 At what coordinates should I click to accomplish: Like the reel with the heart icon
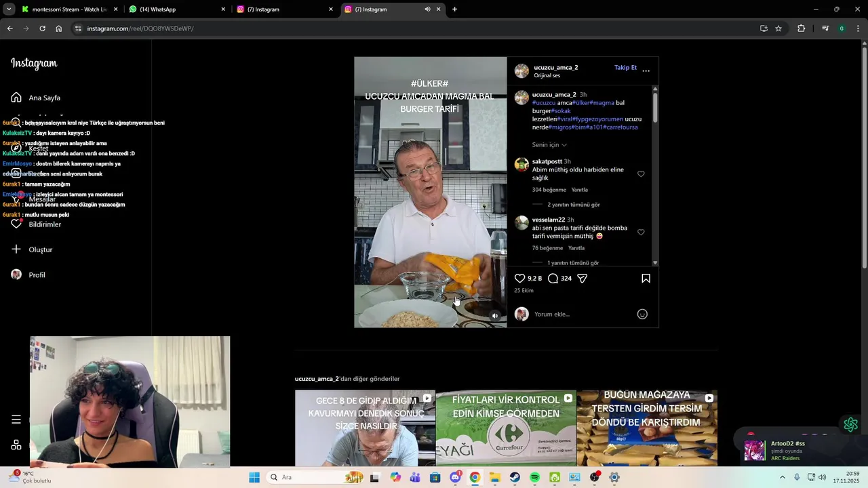[x=520, y=279]
